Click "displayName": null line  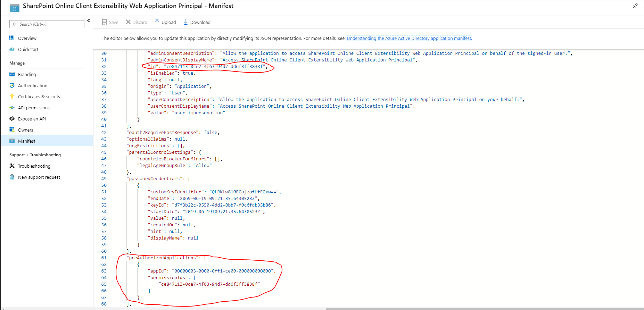pyautogui.click(x=173, y=238)
